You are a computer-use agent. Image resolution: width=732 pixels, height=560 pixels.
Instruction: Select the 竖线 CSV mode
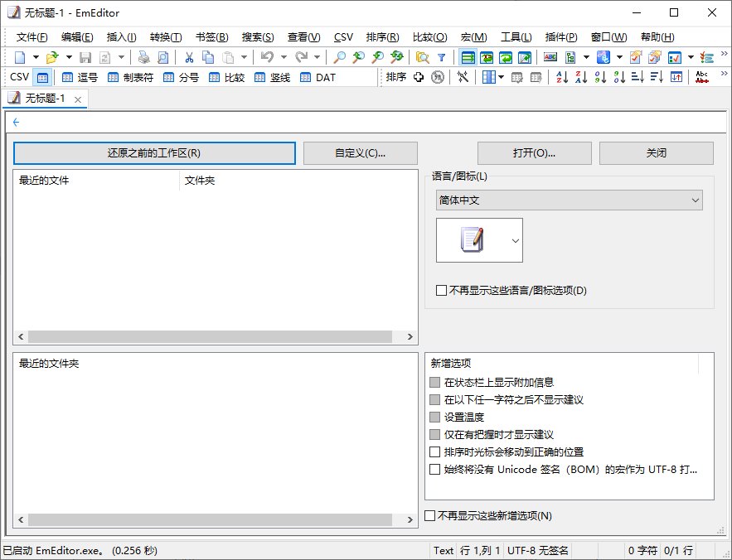tap(273, 78)
